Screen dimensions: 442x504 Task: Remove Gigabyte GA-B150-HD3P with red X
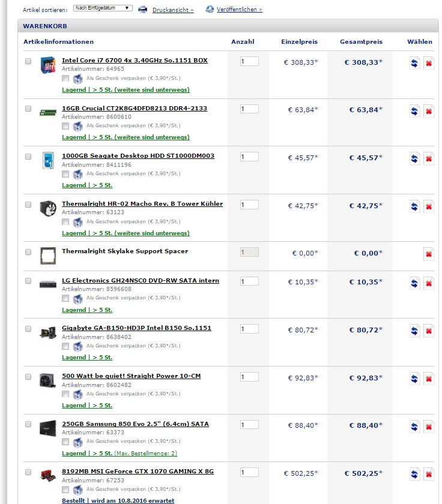429,331
